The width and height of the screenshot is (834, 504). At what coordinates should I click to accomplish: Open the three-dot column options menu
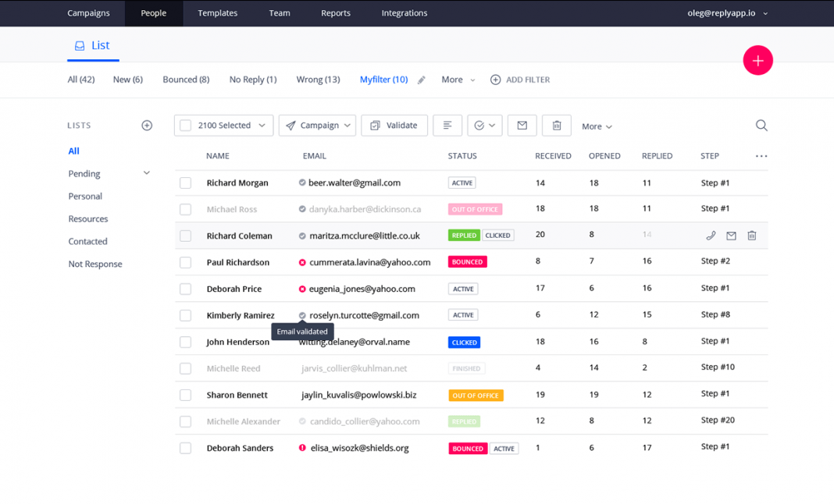[761, 156]
